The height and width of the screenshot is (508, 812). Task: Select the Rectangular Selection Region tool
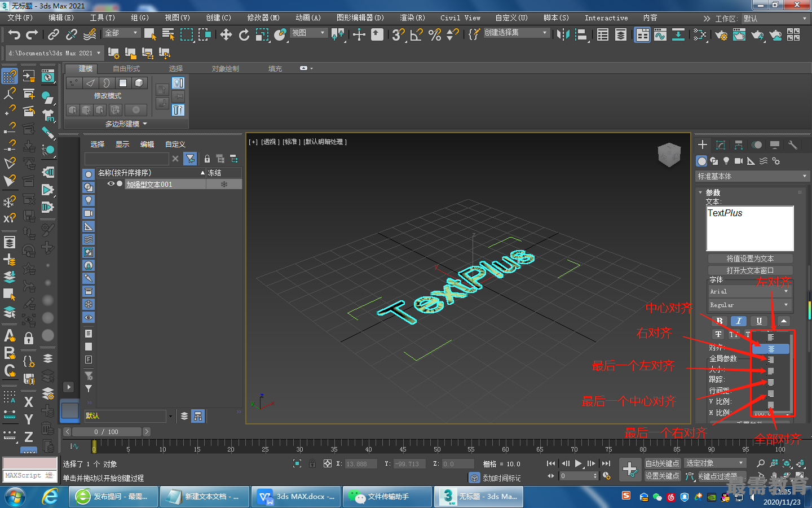tap(186, 34)
